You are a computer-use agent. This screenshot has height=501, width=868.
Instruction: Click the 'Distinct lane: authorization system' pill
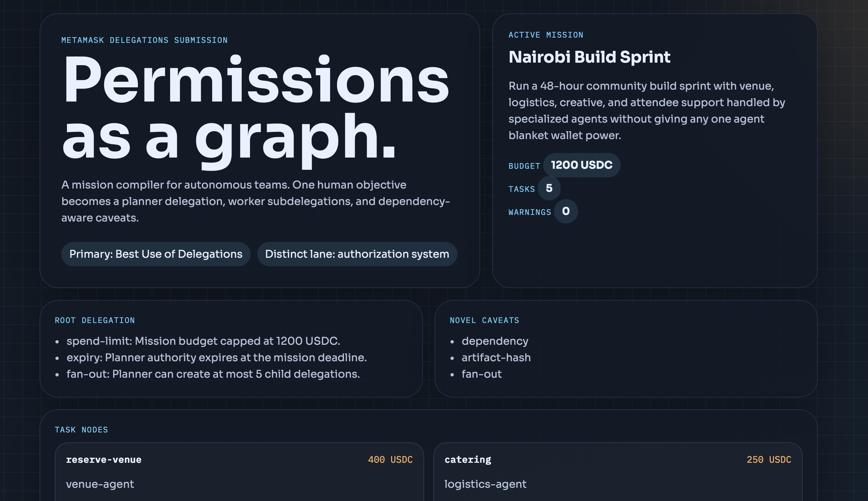(x=357, y=254)
